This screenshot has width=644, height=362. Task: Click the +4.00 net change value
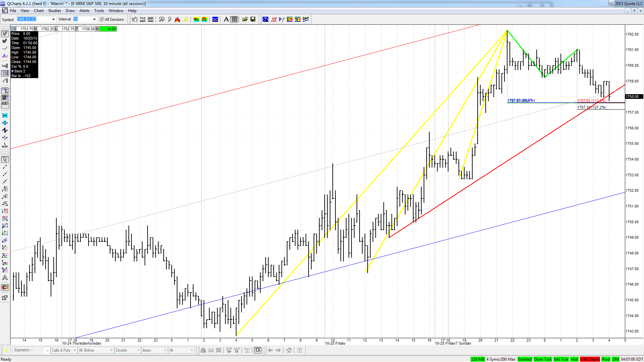(x=108, y=29)
